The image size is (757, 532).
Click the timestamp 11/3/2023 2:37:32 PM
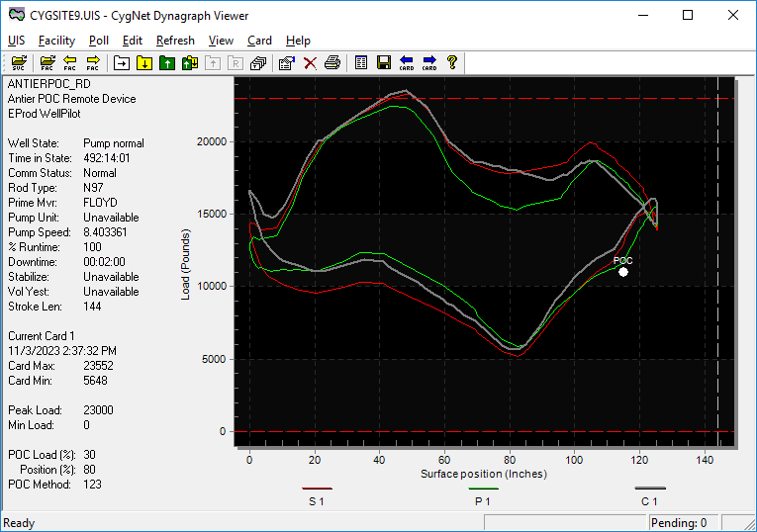tap(62, 351)
